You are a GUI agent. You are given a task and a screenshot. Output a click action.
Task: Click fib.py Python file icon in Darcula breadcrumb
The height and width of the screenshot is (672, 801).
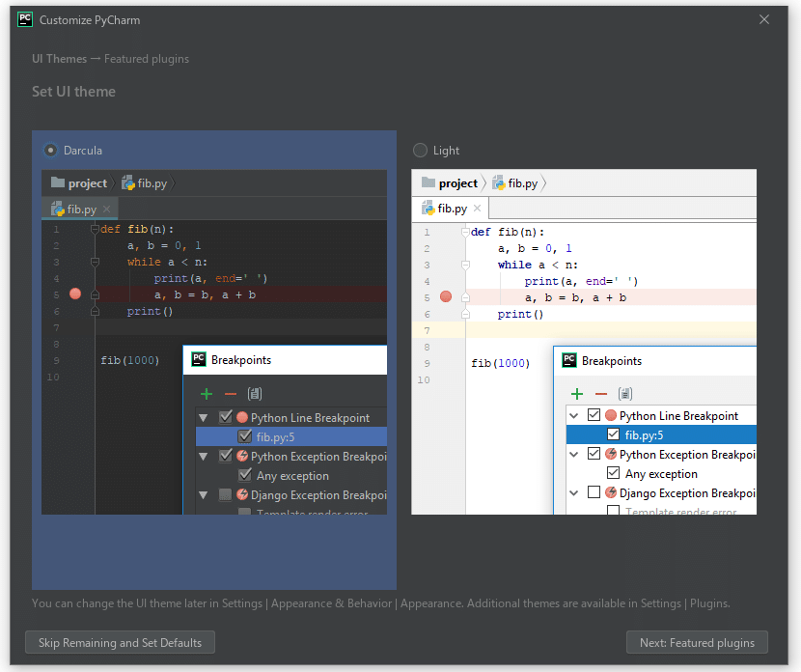pos(128,182)
